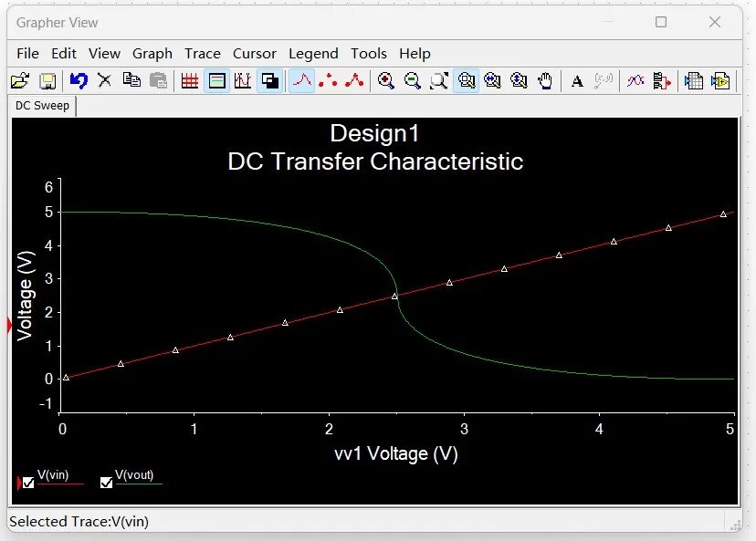The image size is (756, 541).
Task: Click the Paste clipboard icon
Action: [158, 81]
